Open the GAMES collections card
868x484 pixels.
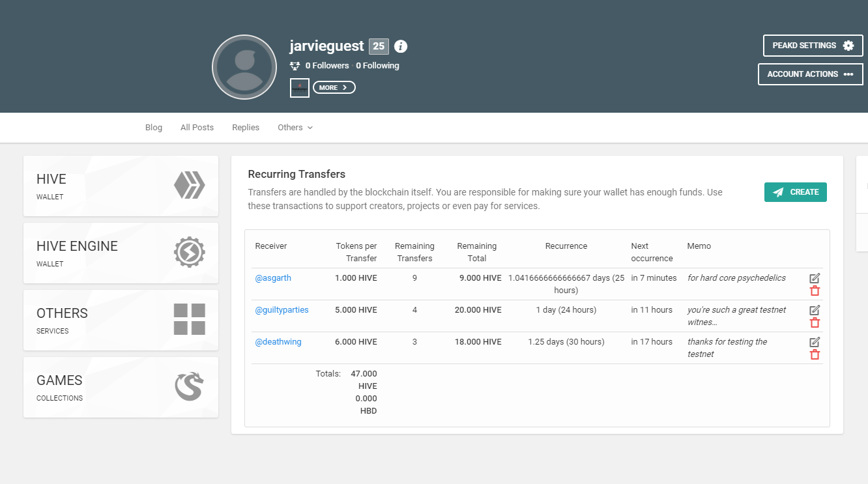pyautogui.click(x=121, y=387)
